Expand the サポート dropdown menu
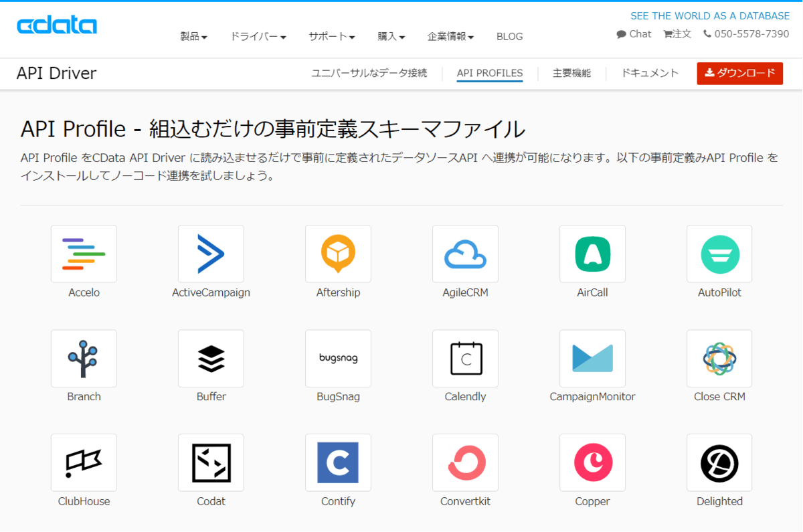This screenshot has width=803, height=532. click(x=332, y=37)
